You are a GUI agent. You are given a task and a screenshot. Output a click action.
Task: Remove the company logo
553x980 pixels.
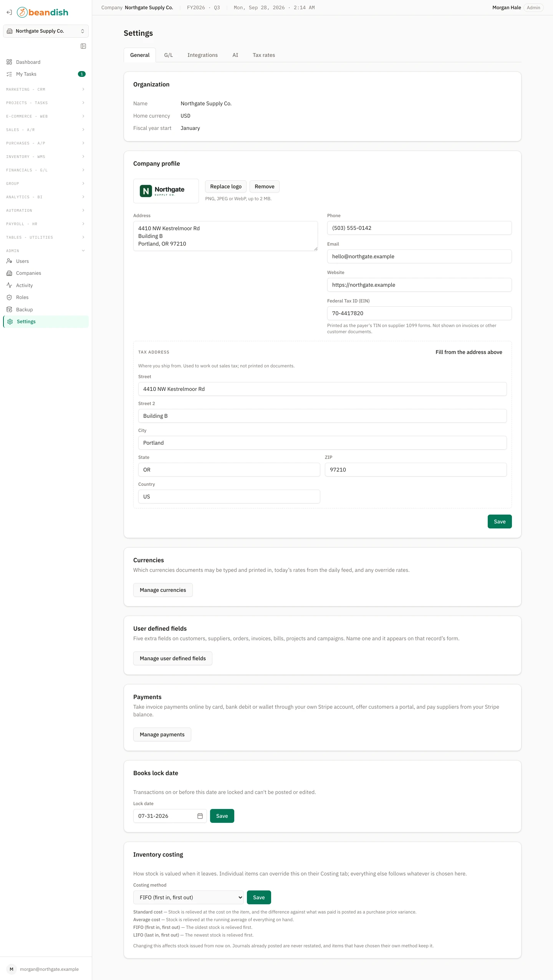point(265,186)
